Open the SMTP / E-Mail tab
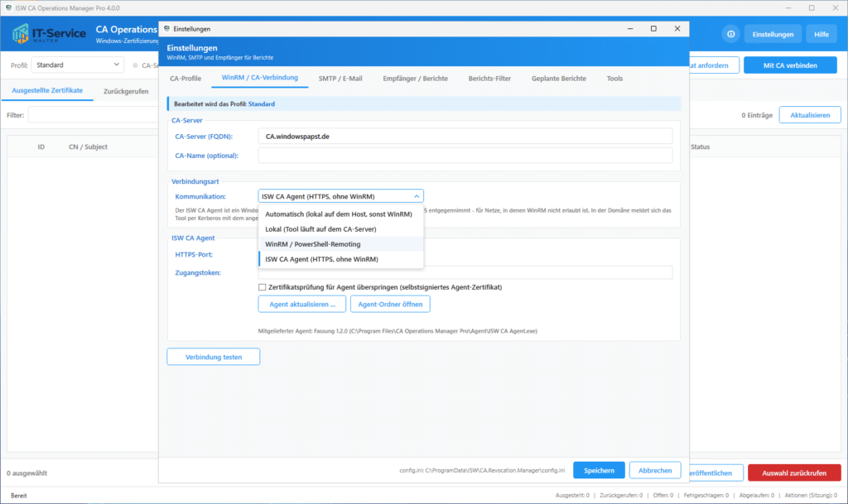The width and height of the screenshot is (848, 504). tap(340, 79)
